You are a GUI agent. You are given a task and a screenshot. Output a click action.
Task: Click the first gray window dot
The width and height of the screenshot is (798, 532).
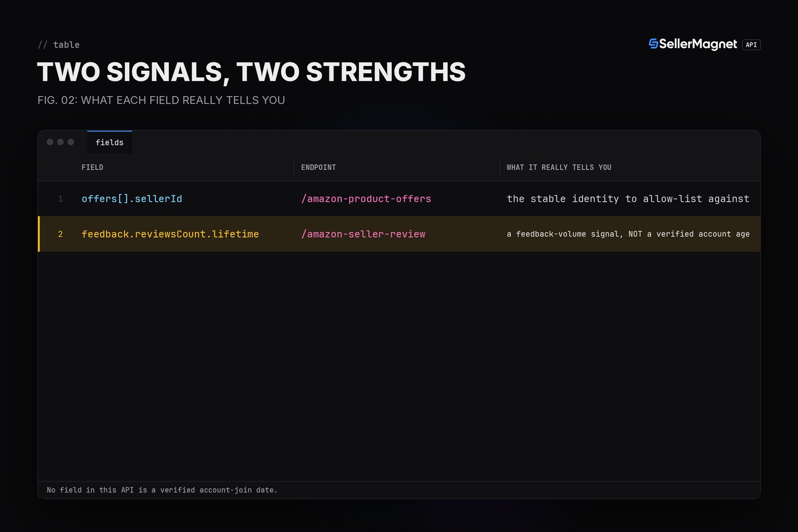(50, 142)
